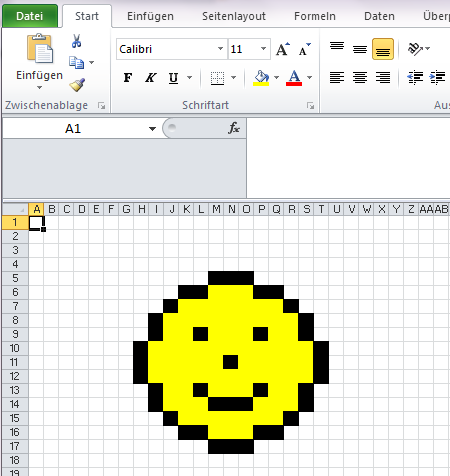Apply fill color with paint bucket icon
Viewport: 450px width, 476px height.
261,78
